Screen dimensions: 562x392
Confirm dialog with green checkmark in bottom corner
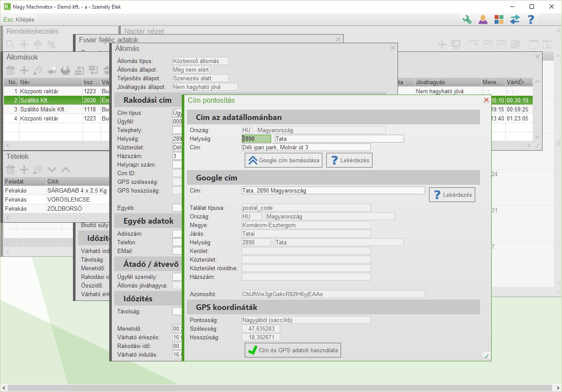[x=486, y=356]
